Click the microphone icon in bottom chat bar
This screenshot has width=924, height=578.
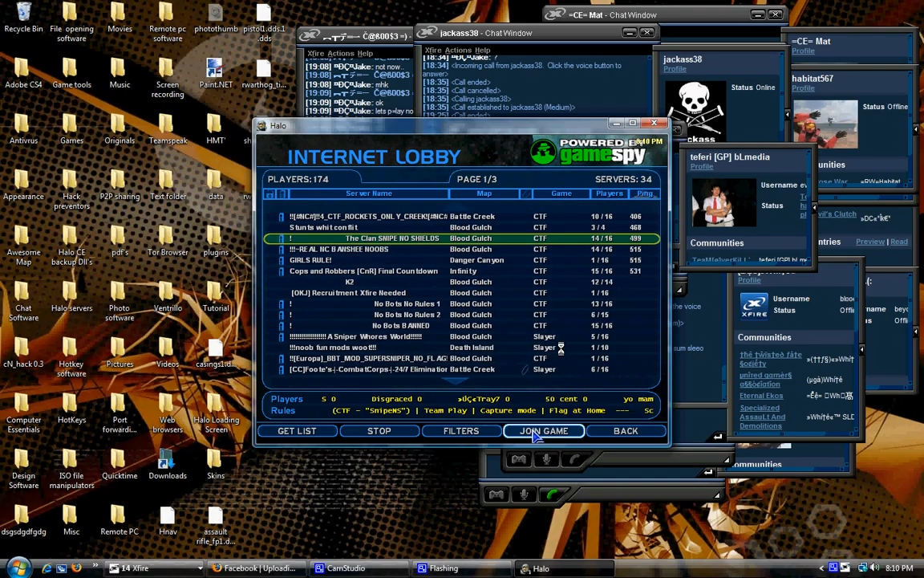coord(524,495)
